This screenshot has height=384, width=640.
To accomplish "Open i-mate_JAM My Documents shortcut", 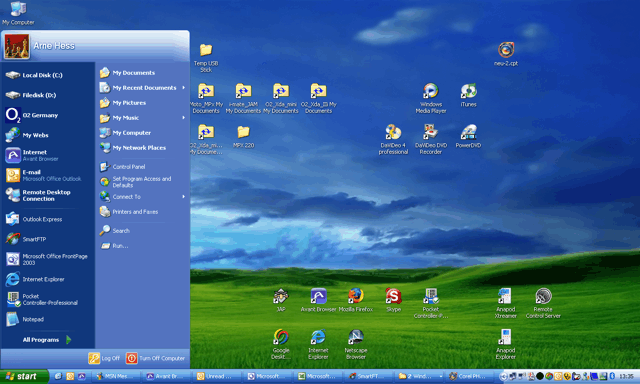I will coord(243,98).
